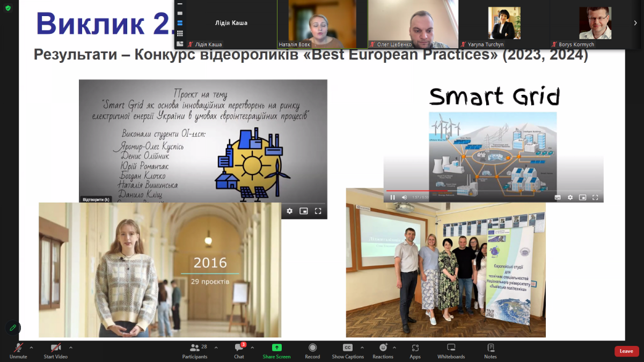Click the green Share Screen icon
Viewport: 644px width, 362px height.
point(276,348)
